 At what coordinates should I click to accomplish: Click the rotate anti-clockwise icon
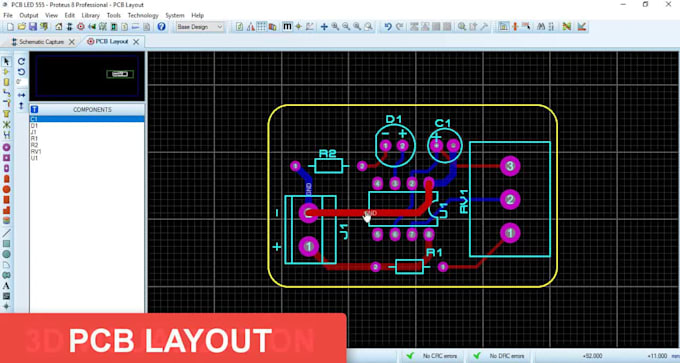pos(21,72)
